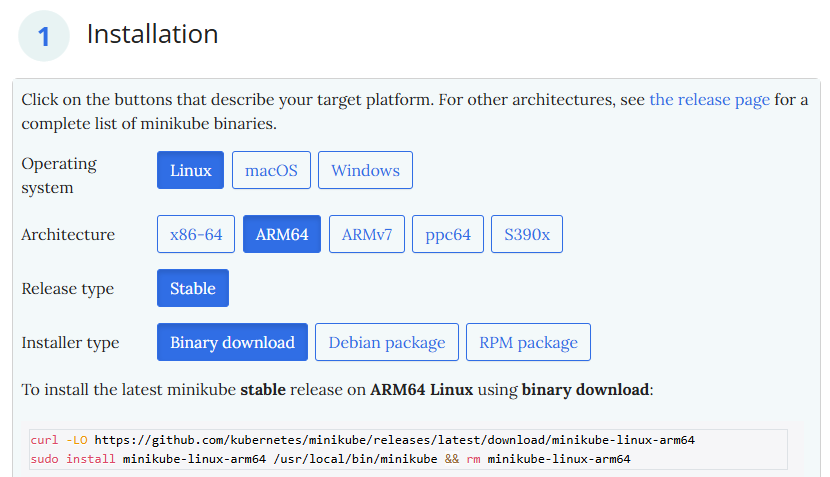Choose the Debian package installer
The width and height of the screenshot is (830, 477).
coord(387,342)
